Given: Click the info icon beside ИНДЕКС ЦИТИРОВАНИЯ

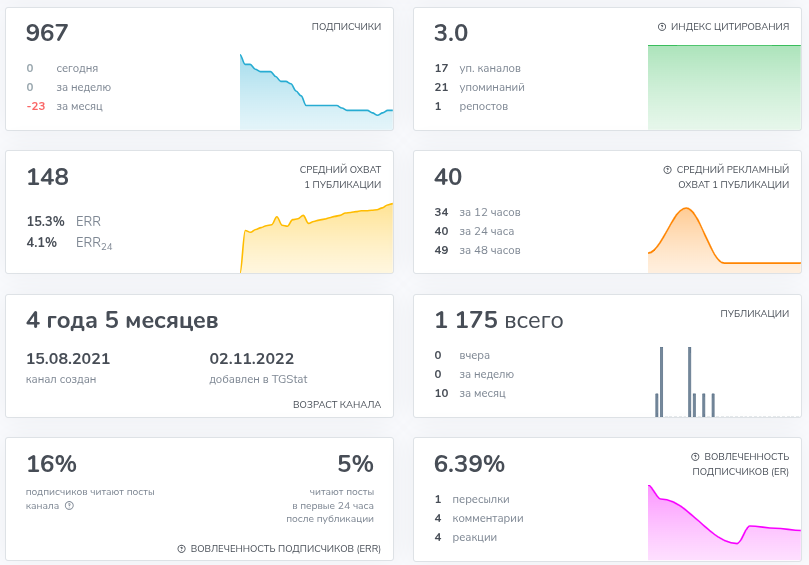Looking at the screenshot, I should point(661,27).
